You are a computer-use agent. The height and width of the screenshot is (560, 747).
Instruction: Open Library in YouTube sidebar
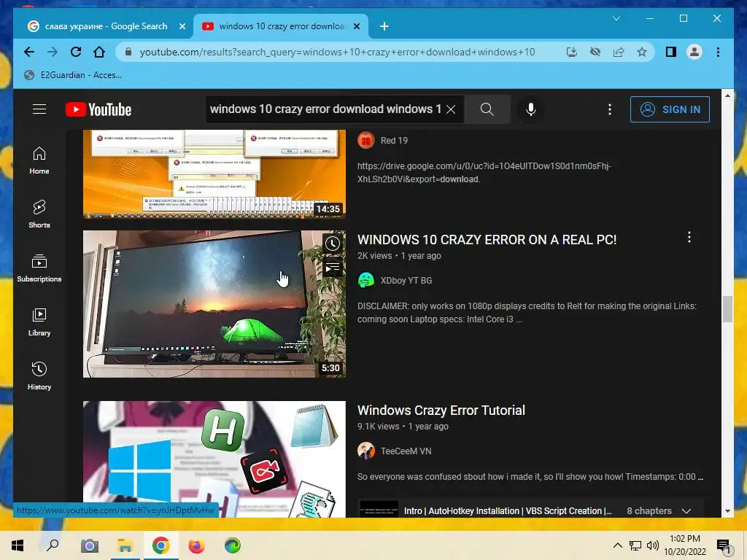pyautogui.click(x=39, y=322)
